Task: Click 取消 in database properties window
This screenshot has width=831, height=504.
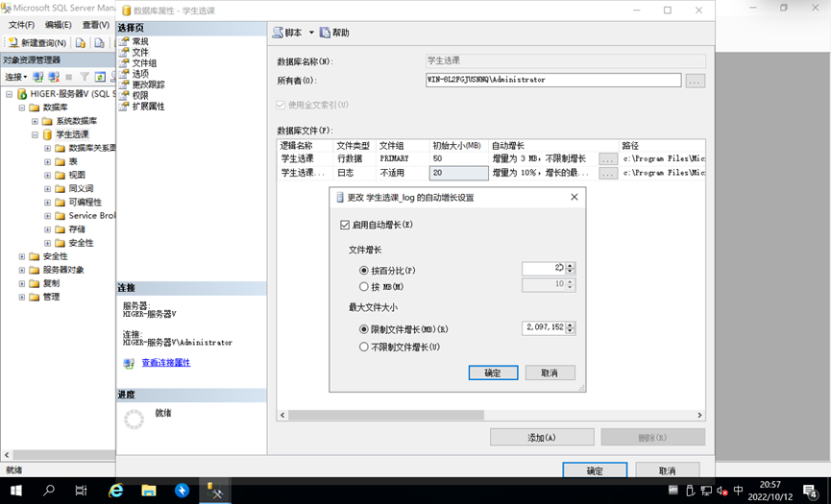Action: [x=668, y=470]
